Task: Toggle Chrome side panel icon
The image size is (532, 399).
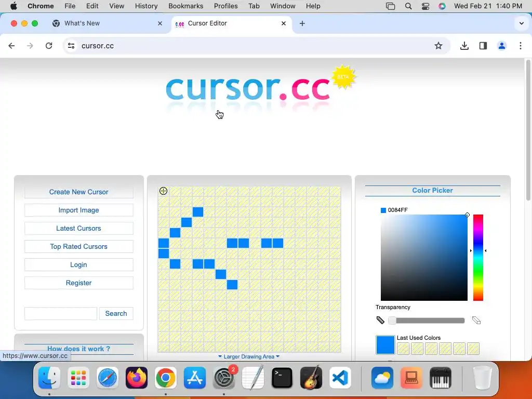Action: click(483, 46)
